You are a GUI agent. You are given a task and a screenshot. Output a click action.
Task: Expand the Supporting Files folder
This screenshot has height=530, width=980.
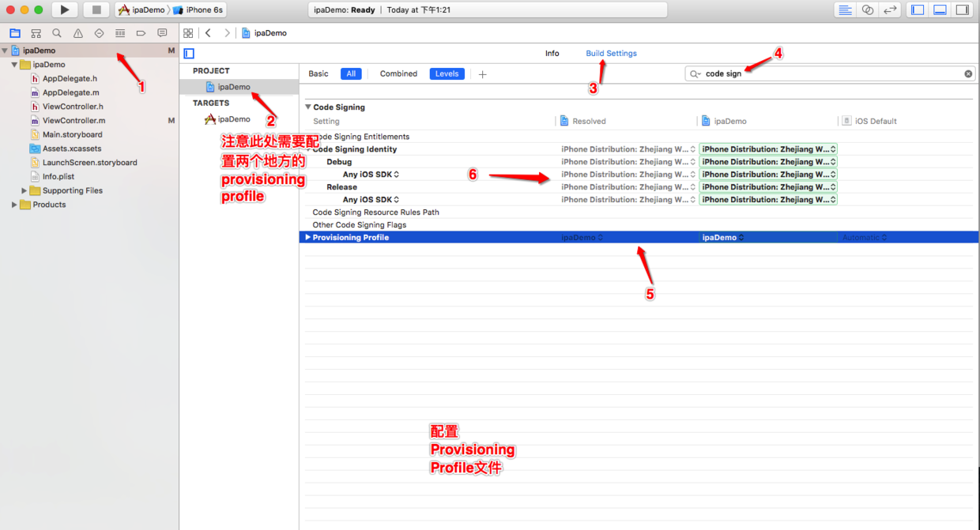(24, 190)
